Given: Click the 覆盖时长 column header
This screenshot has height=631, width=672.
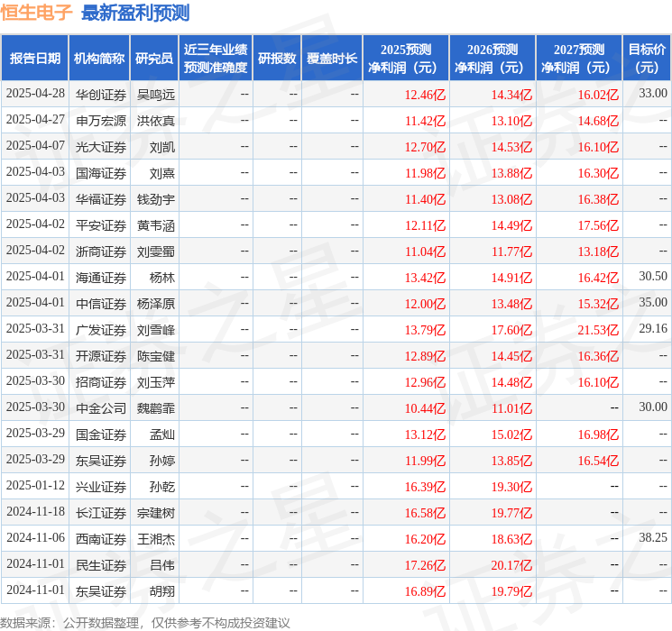Looking at the screenshot, I should coord(332,59).
